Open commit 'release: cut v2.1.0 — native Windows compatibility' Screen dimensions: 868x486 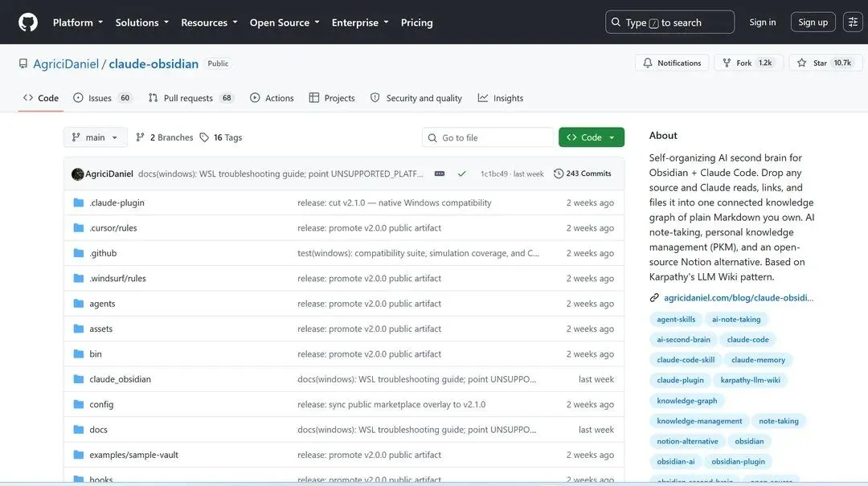[x=394, y=202]
